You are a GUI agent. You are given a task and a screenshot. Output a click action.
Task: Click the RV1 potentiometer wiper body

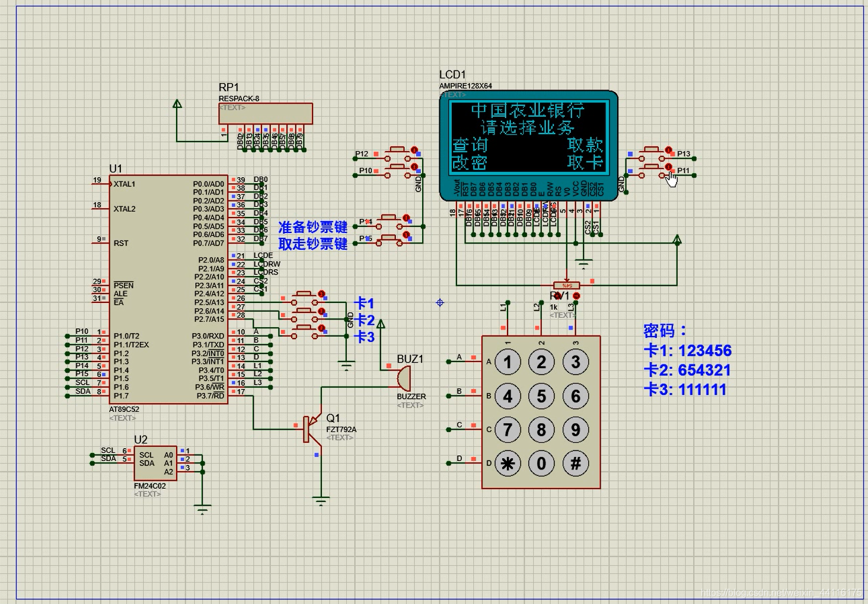[567, 286]
